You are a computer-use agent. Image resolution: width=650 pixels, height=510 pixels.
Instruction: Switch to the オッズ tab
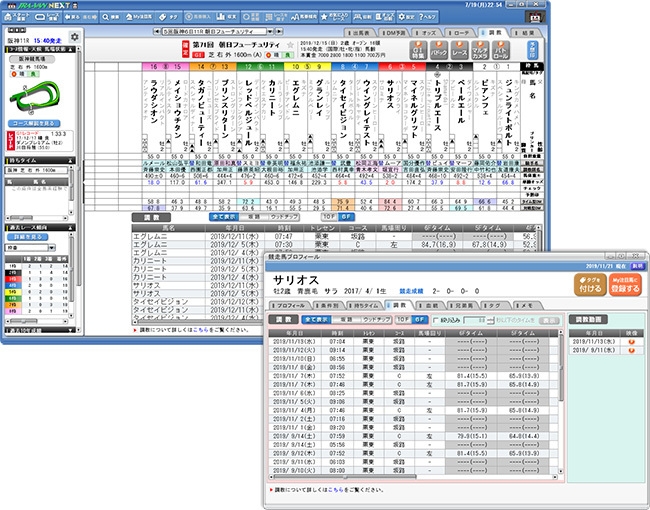[423, 32]
